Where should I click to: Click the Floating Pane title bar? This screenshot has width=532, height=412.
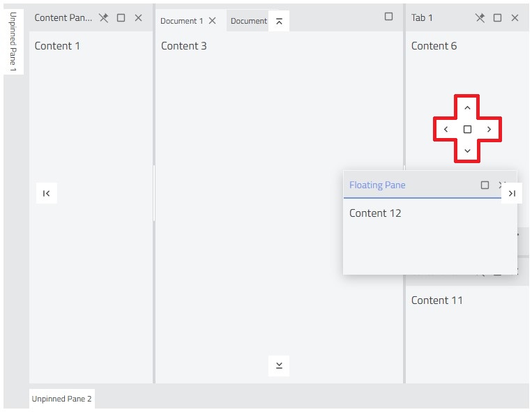click(x=411, y=185)
